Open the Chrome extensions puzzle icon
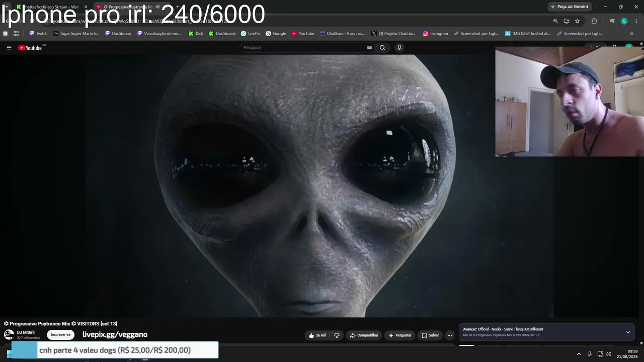This screenshot has width=644, height=362. tap(594, 21)
